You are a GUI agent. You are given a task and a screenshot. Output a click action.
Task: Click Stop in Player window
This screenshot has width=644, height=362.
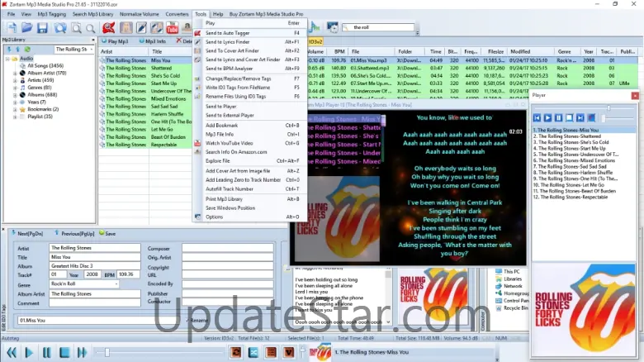point(569,118)
